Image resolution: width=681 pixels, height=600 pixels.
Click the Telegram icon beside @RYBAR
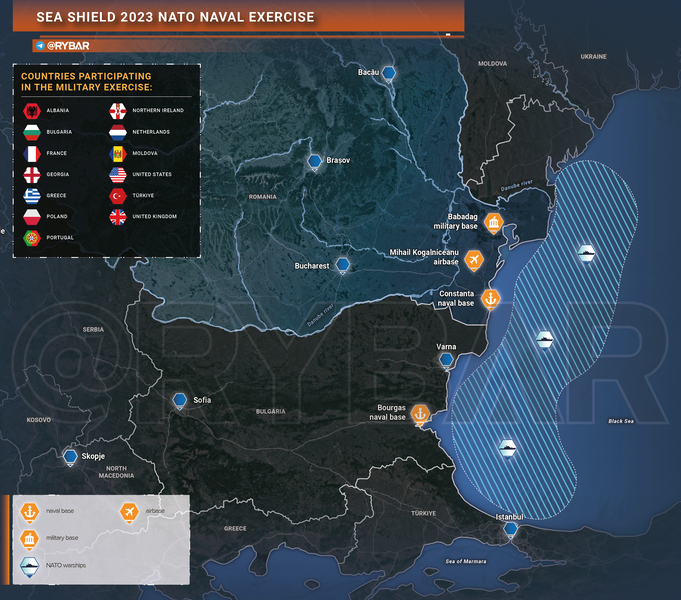click(x=39, y=46)
